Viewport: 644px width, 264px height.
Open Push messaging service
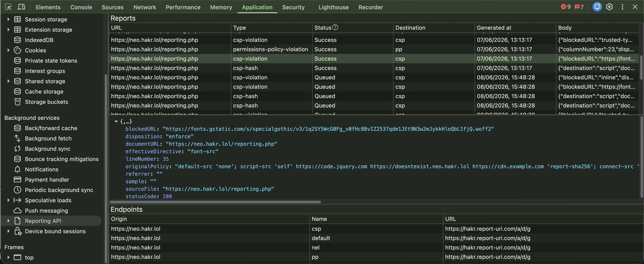coord(46,211)
